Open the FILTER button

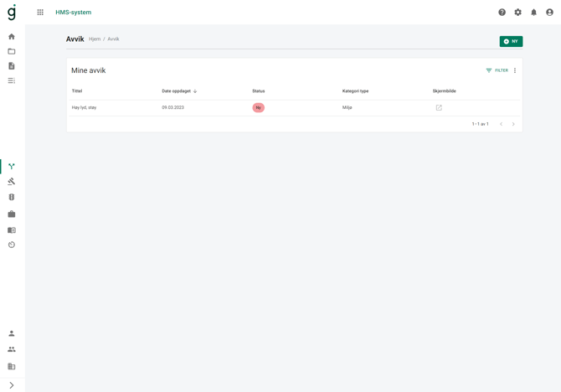point(497,70)
